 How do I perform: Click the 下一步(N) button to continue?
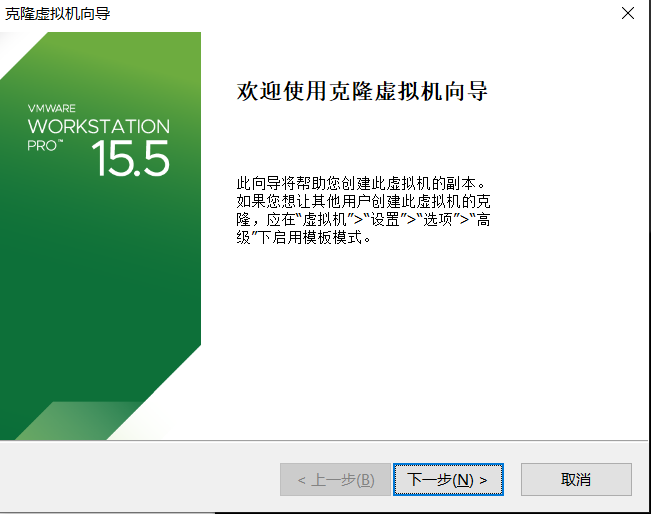pos(448,480)
